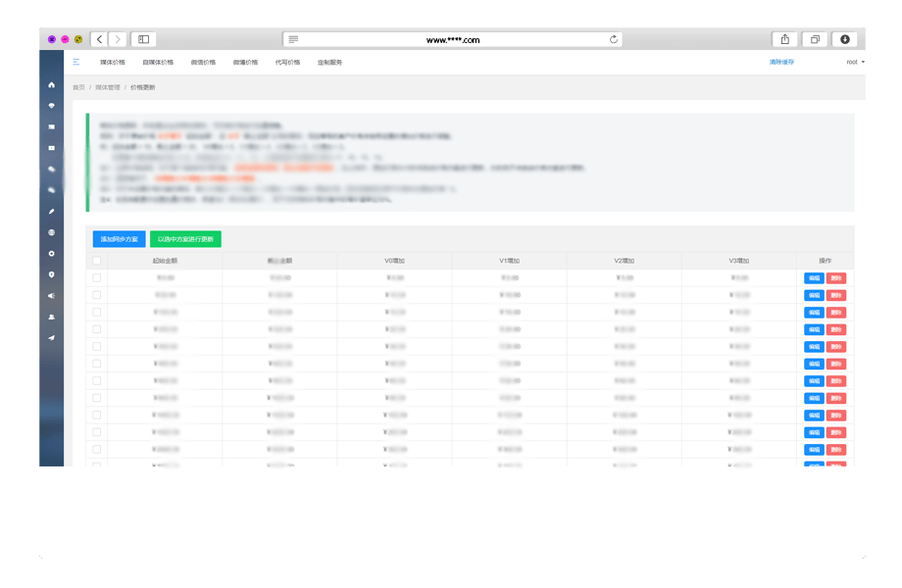Switch to the 定制服务 tab
This screenshot has width=902, height=588.
point(329,62)
